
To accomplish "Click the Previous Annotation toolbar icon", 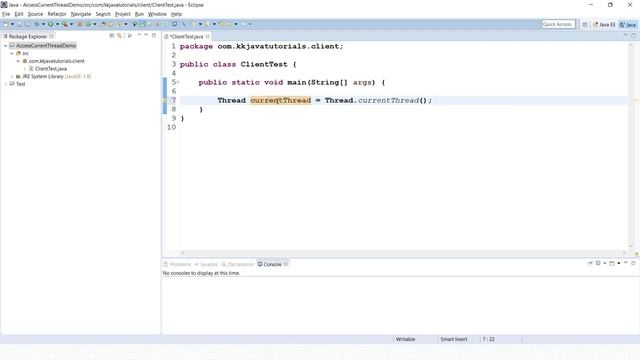I will [x=207, y=24].
